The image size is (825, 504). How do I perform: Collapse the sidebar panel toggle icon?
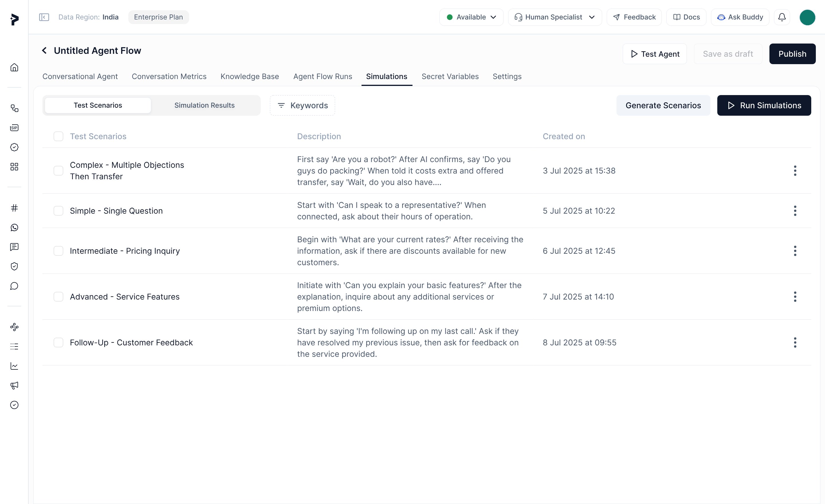(44, 17)
